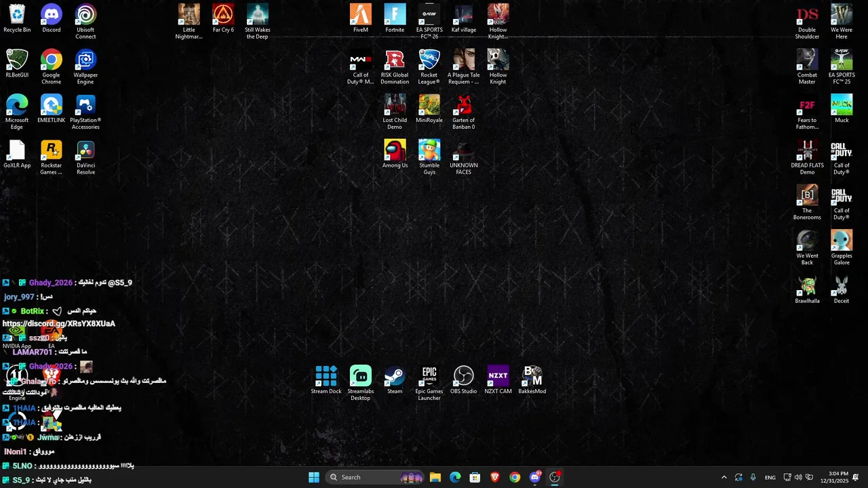Viewport: 868px width, 488px height.
Task: Select the GoXLR App file icon
Action: click(x=17, y=155)
